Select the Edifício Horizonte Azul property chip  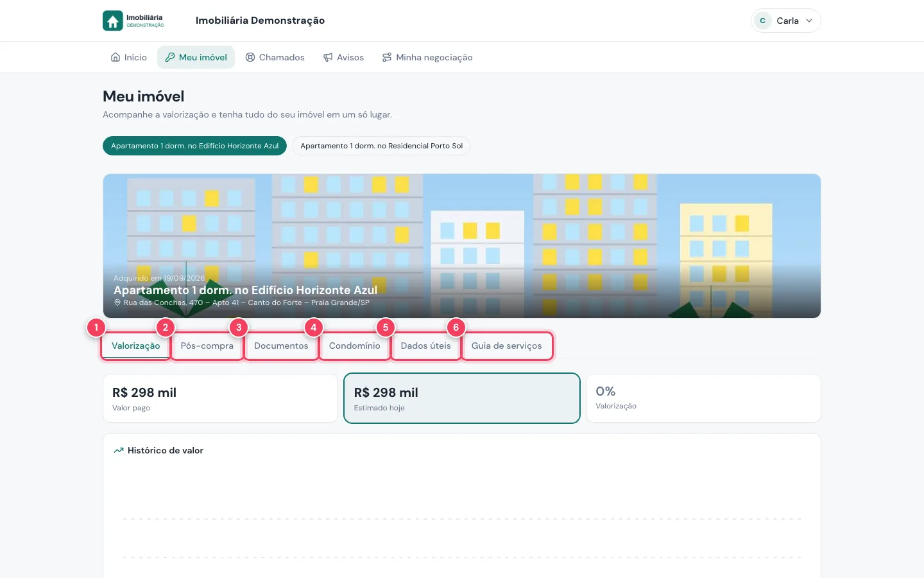(194, 146)
